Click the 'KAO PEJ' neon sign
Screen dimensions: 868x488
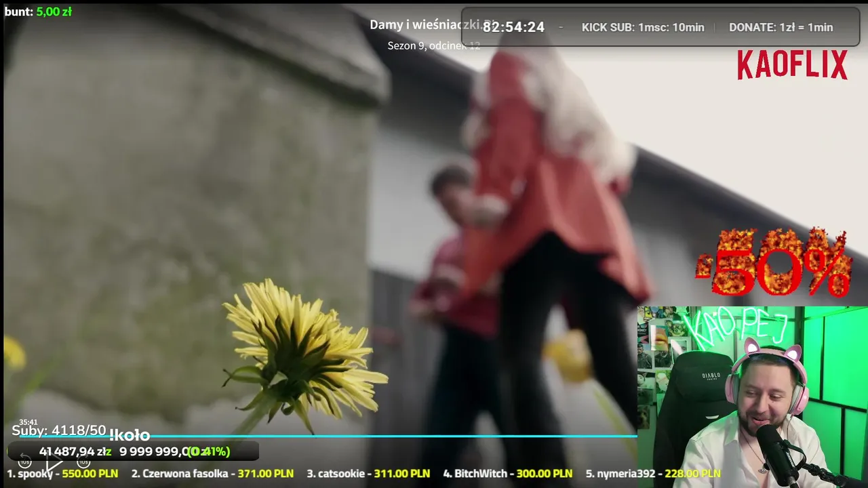pos(736,327)
